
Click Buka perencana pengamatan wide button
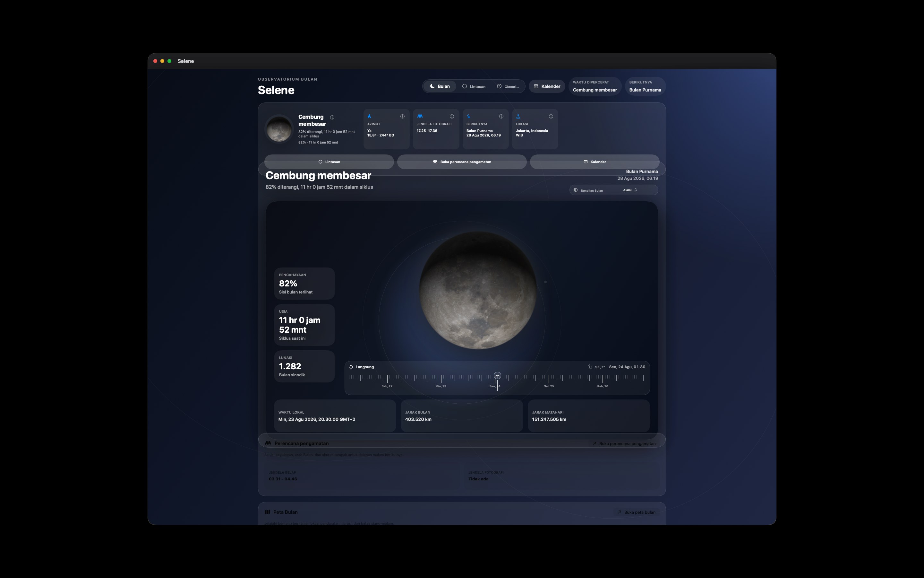tap(462, 162)
